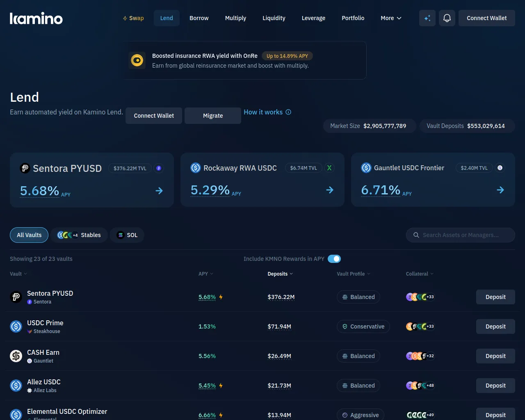
Task: Filter vaults by SOL
Action: 127,235
